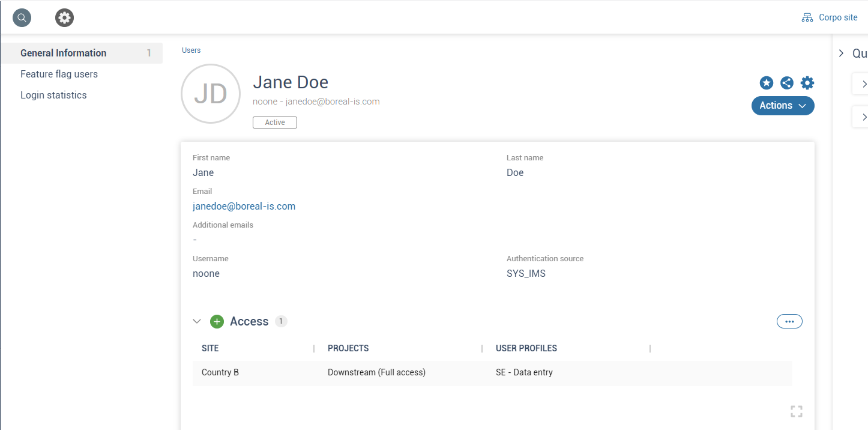Open Login statistics from the sidebar
Image resolution: width=868 pixels, height=430 pixels.
pos(53,95)
